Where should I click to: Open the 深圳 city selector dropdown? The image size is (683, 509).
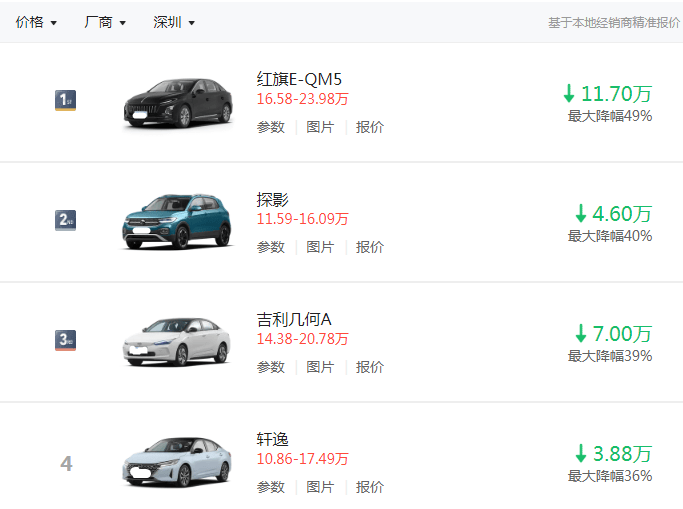pyautogui.click(x=174, y=22)
